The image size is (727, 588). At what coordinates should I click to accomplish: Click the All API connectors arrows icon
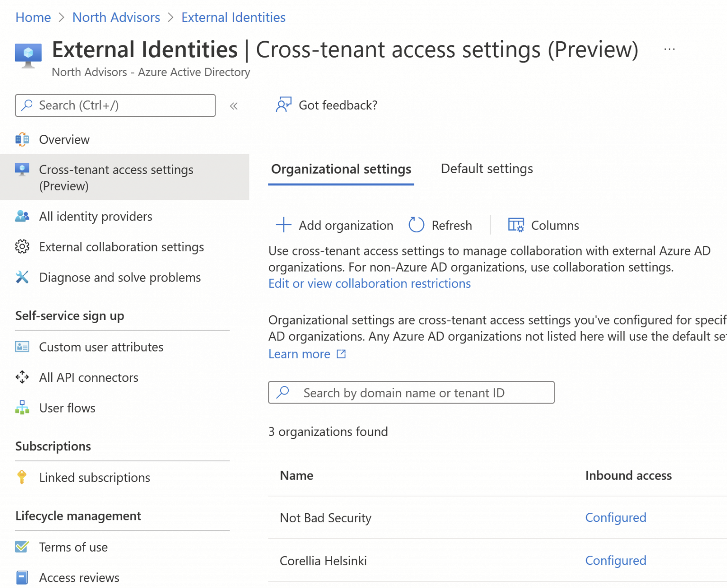(x=22, y=377)
